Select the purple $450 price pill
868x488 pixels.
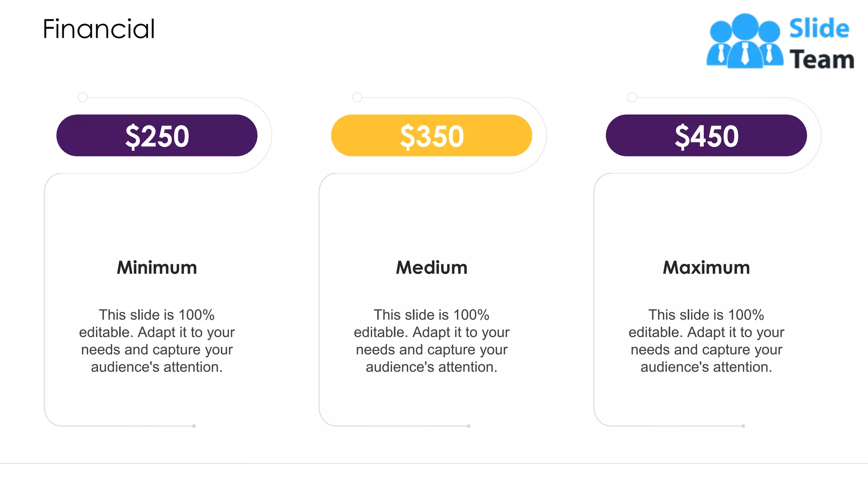coord(706,136)
